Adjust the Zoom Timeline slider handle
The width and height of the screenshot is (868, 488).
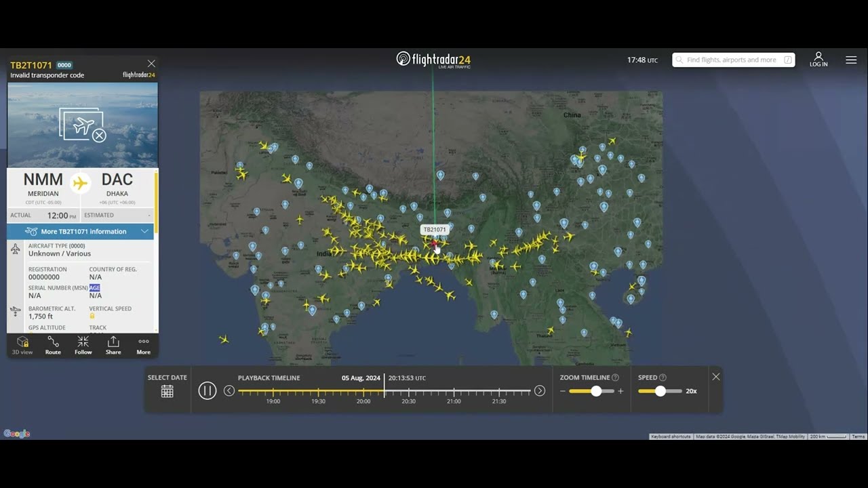596,391
